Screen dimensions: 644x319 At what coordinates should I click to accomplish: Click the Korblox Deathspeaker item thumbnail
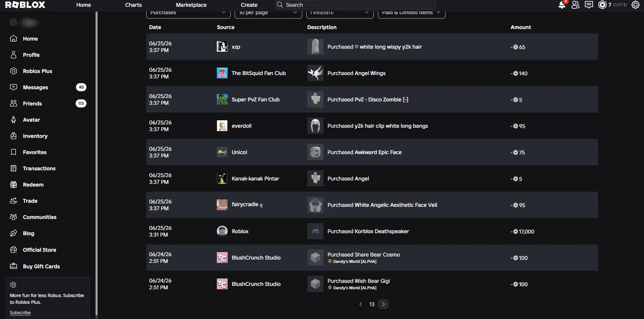tap(315, 231)
